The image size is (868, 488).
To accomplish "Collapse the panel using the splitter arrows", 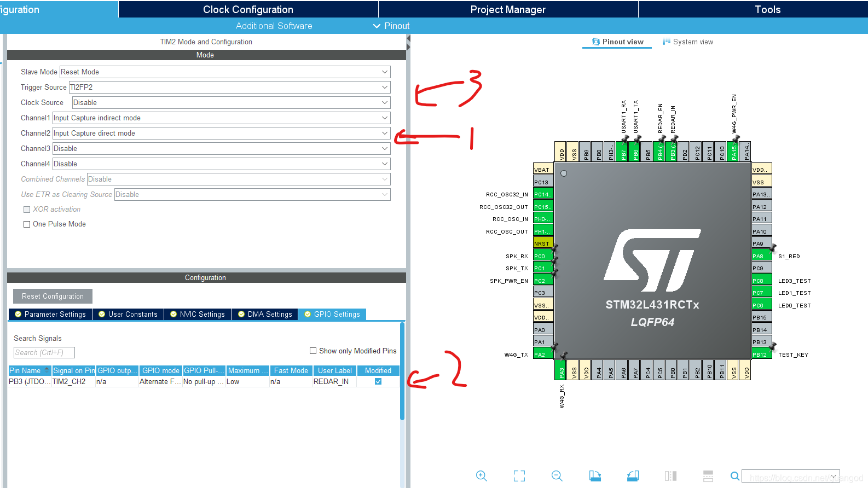I will tap(408, 43).
